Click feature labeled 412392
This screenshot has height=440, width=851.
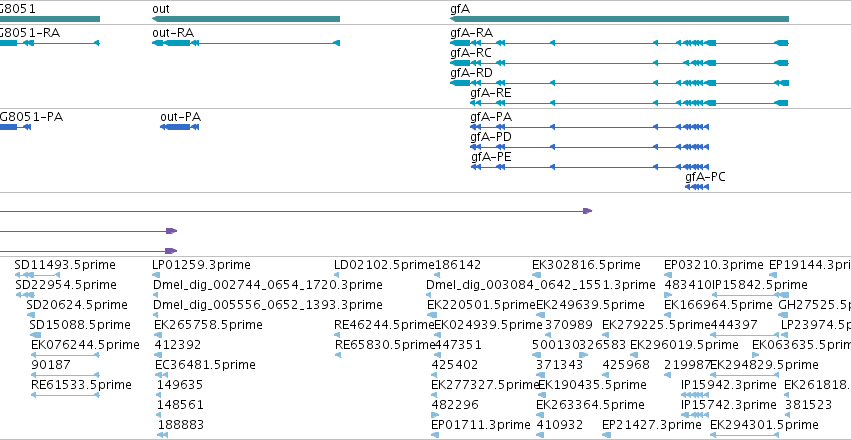(177, 345)
